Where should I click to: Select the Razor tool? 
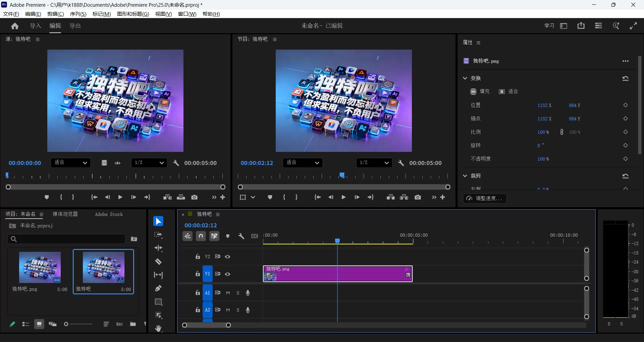coord(158,262)
